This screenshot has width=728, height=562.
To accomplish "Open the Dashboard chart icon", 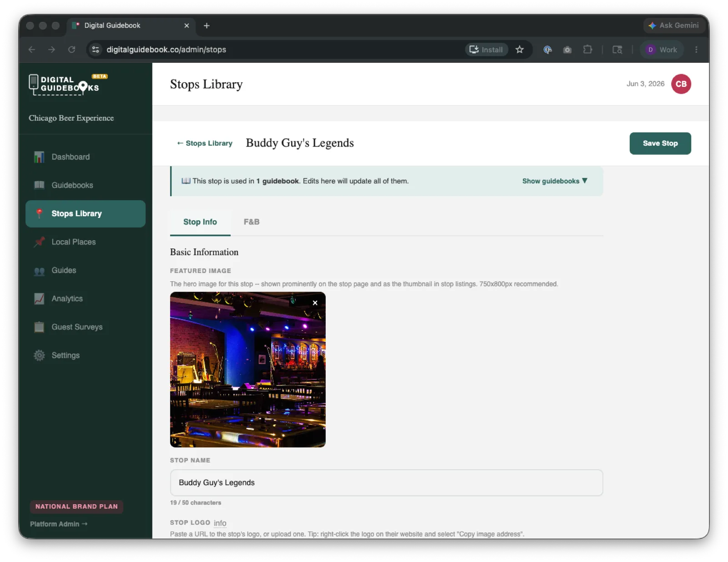I will pos(39,157).
